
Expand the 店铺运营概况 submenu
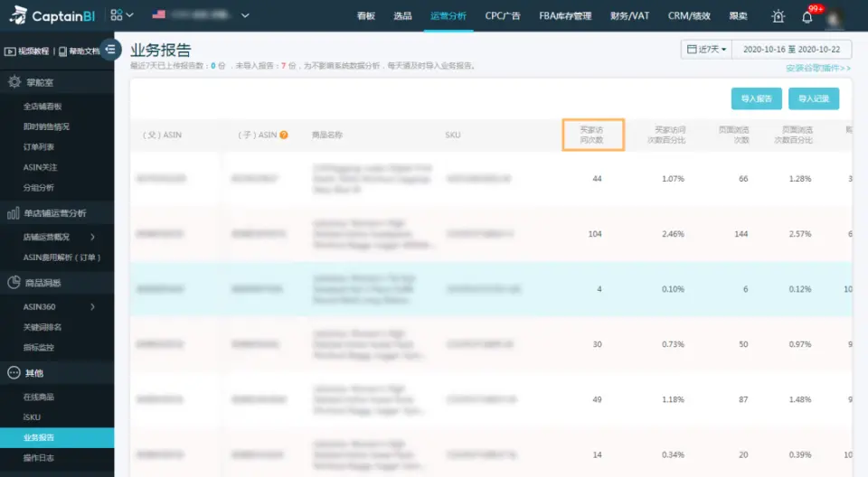click(x=92, y=237)
